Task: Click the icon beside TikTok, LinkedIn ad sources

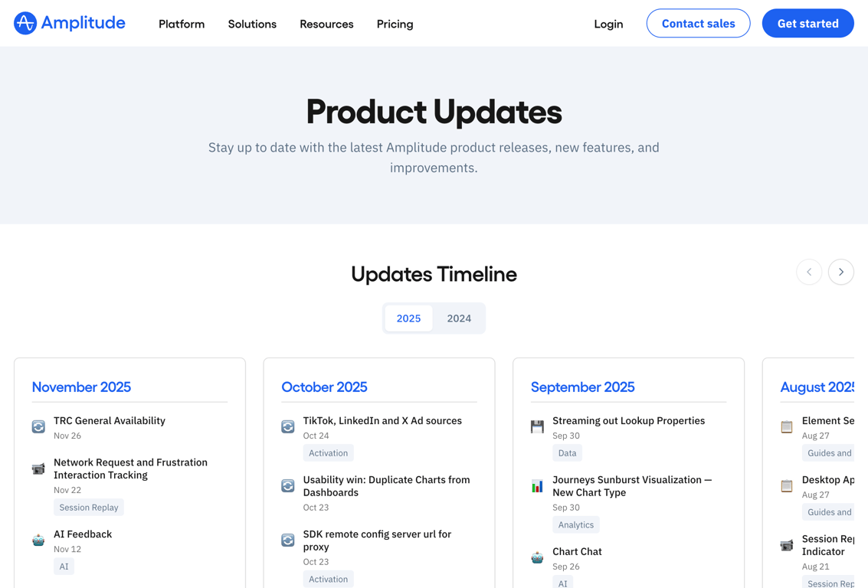Action: [x=288, y=426]
